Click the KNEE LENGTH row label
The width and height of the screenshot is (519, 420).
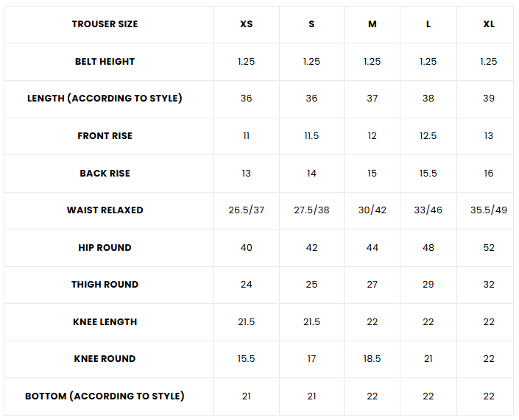105,322
